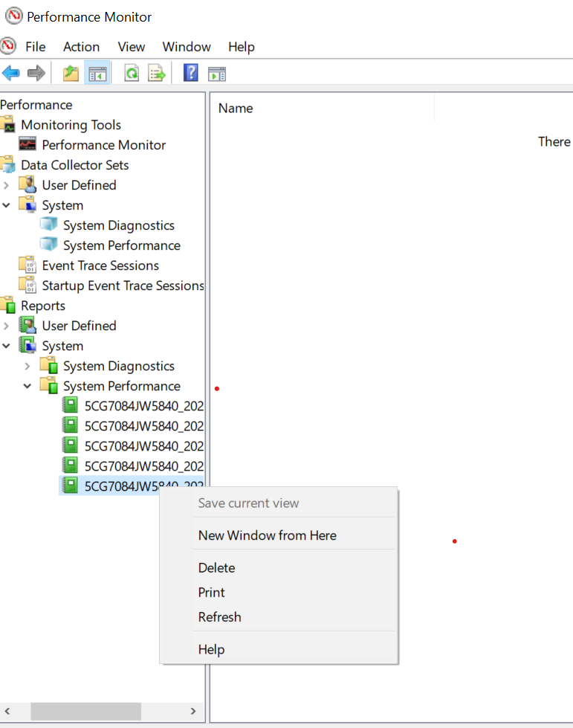Expand System Diagnostics under Reports
Screen dimensions: 573x728
(27, 366)
